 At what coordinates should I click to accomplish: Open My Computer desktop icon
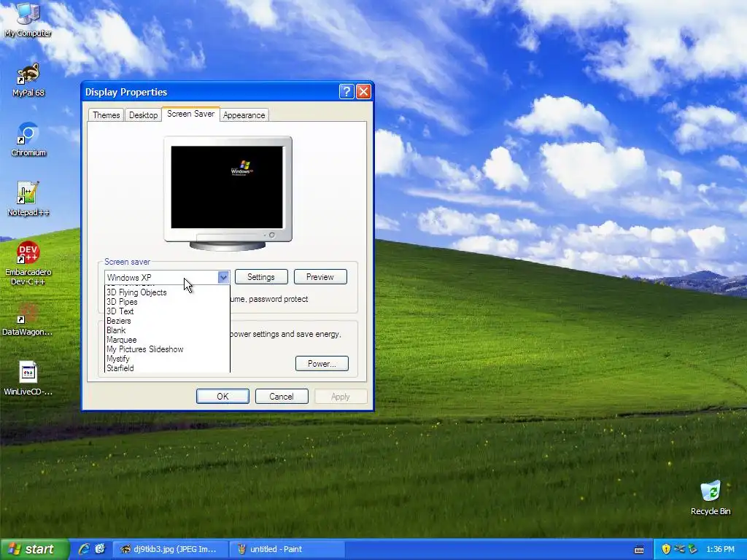[x=28, y=20]
